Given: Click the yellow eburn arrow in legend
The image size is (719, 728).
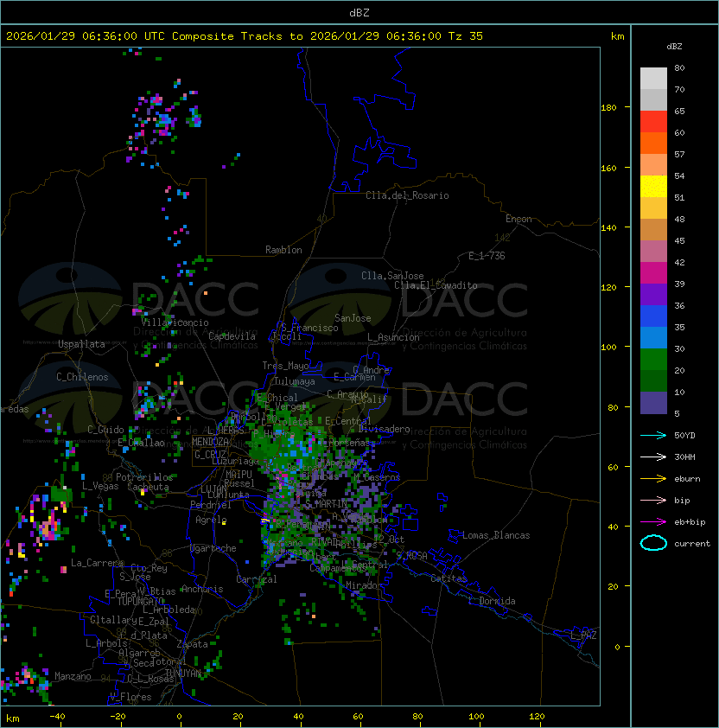Looking at the screenshot, I should [x=653, y=479].
